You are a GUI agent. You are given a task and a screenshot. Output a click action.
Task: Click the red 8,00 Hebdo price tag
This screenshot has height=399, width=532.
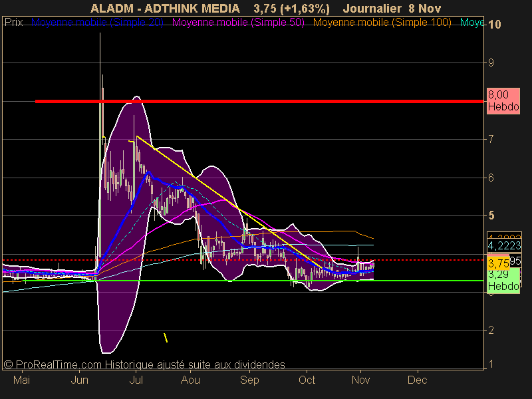click(503, 101)
